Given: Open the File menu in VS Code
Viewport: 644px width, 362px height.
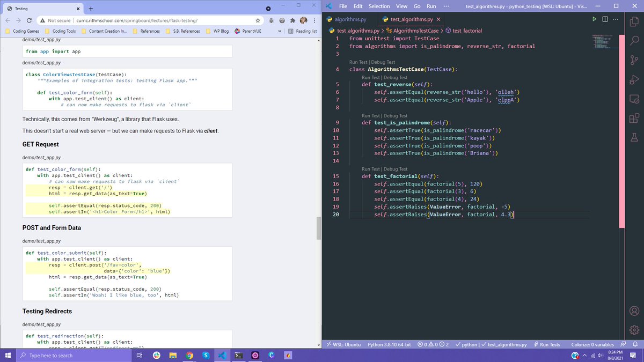Looking at the screenshot, I should [x=344, y=6].
